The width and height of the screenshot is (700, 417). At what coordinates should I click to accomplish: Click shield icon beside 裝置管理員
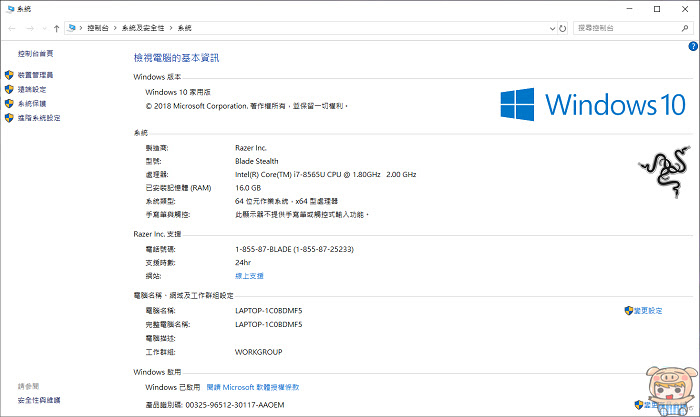[9, 75]
